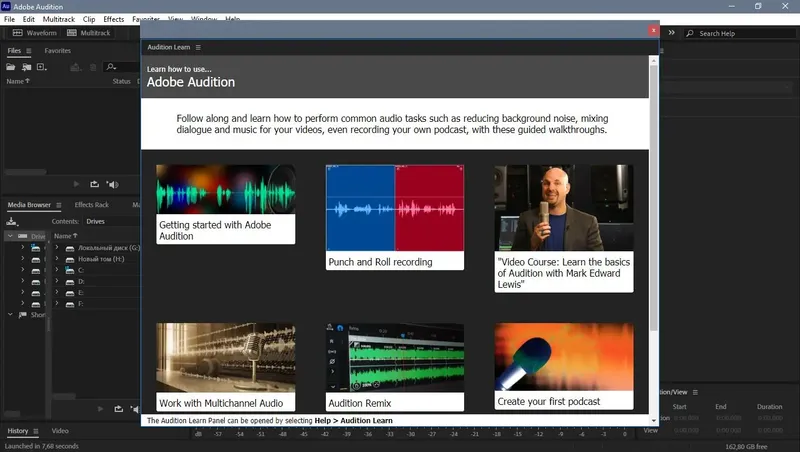Image resolution: width=800 pixels, height=452 pixels.
Task: Open Audition Remix tutorial card
Action: 395,367
